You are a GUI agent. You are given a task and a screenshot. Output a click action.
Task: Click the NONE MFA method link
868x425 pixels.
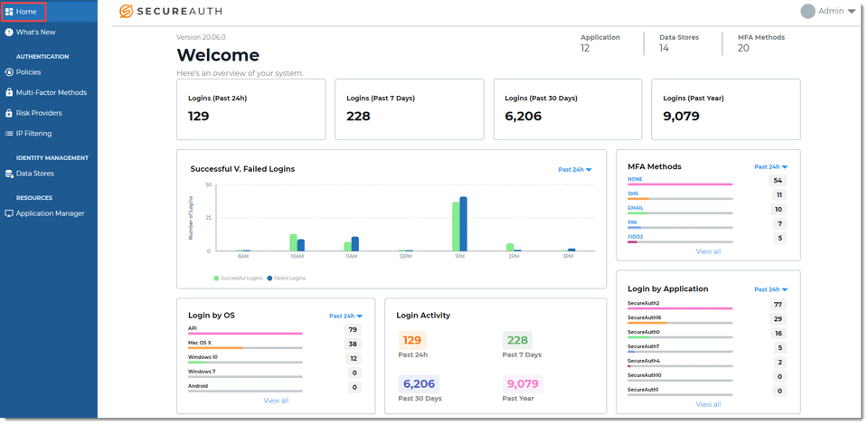coord(635,179)
